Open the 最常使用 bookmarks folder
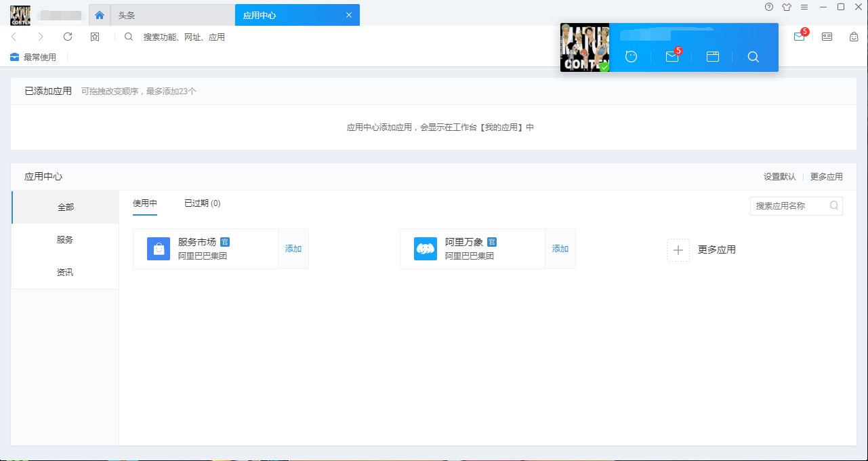Screen dimensions: 868x461 (x=33, y=57)
